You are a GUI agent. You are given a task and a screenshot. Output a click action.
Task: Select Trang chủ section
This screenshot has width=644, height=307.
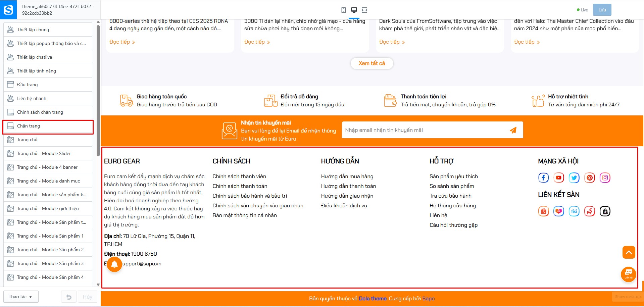tap(48, 140)
